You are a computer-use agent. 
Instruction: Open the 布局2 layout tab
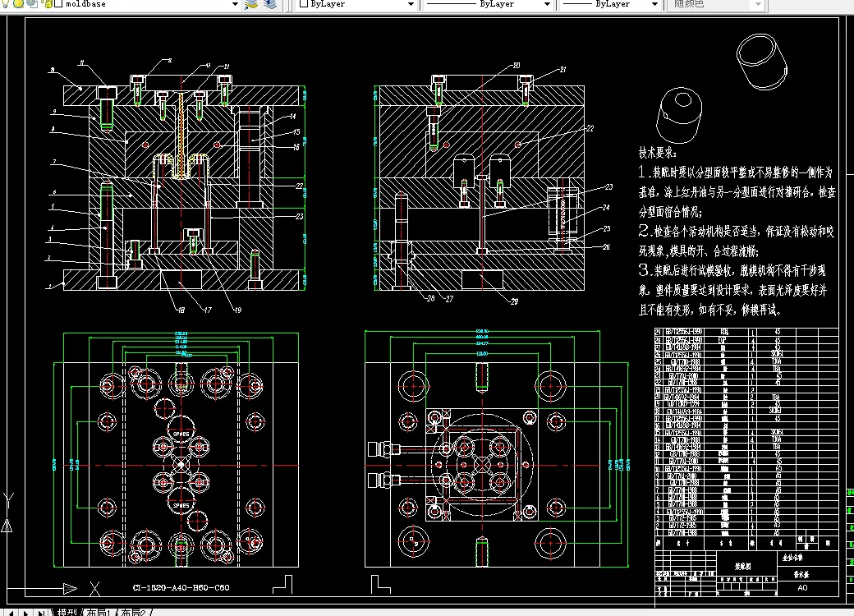tap(134, 612)
